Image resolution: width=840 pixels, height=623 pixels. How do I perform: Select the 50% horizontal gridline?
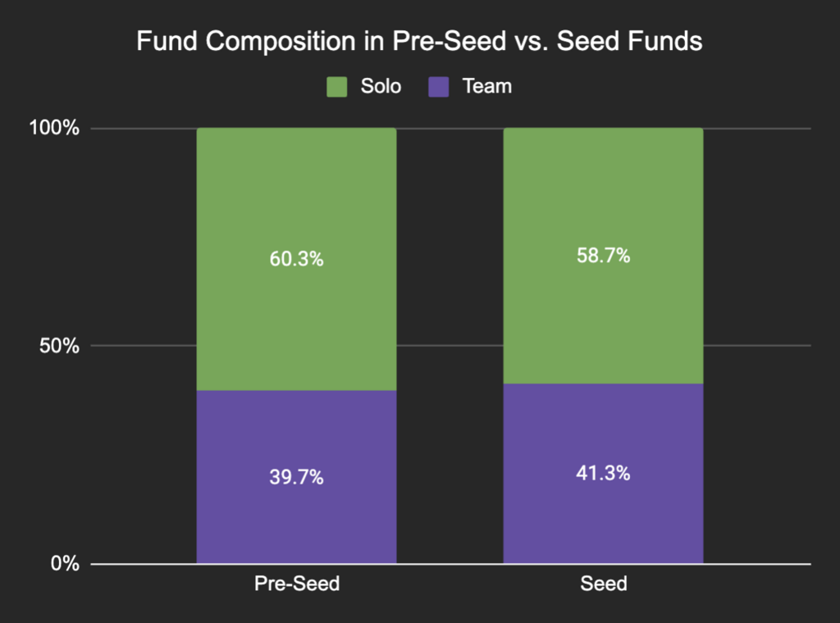click(450, 346)
